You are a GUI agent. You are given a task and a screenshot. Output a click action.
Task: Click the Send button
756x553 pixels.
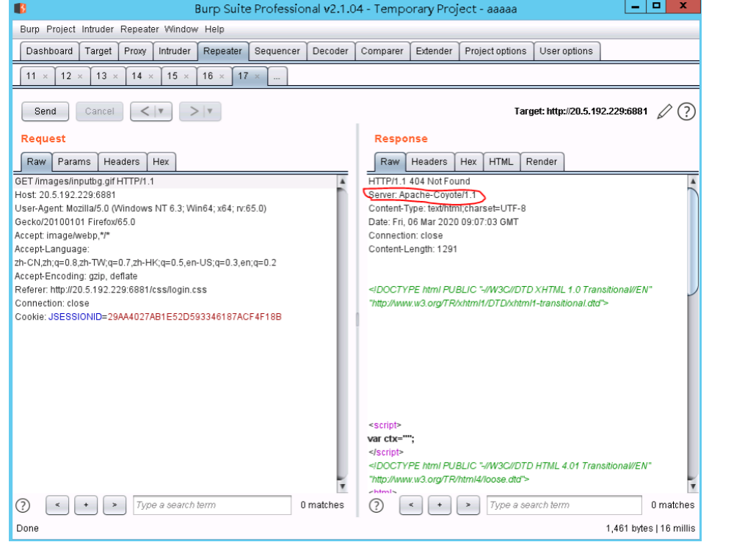coord(44,111)
